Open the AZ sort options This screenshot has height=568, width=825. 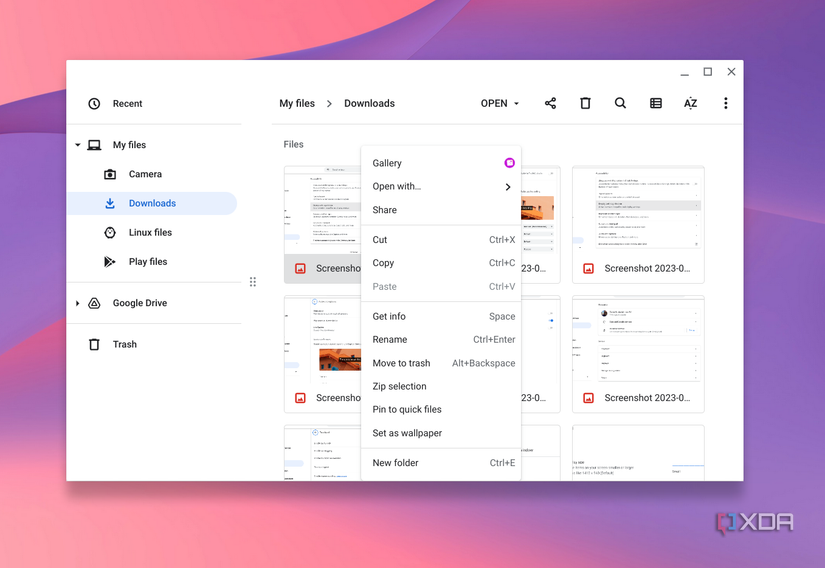point(690,103)
